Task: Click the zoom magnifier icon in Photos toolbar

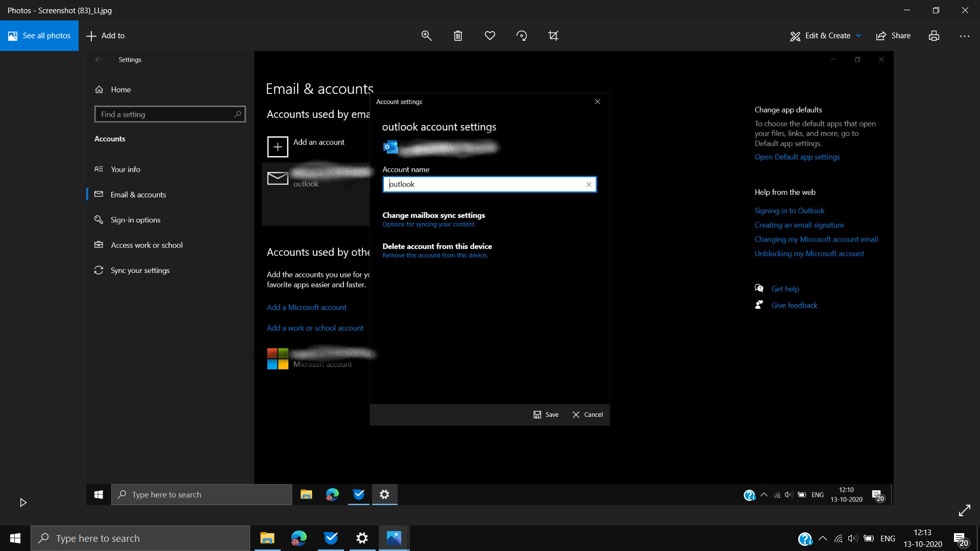Action: 426,36
